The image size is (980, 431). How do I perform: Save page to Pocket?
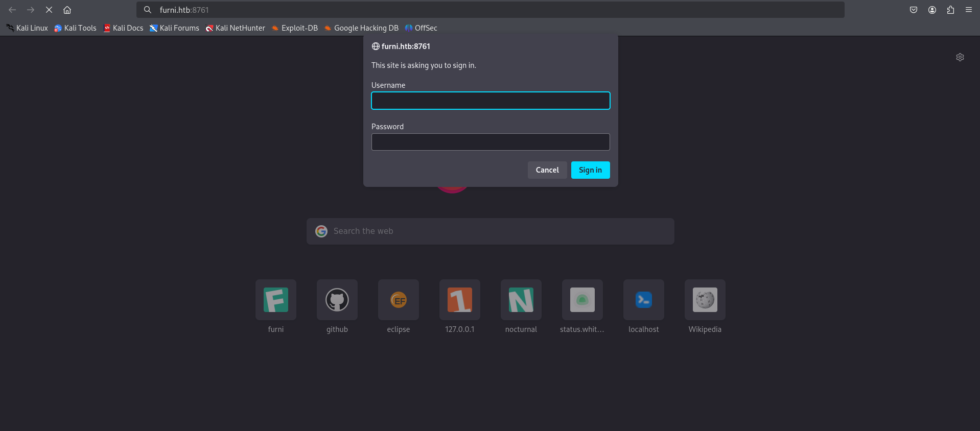point(913,10)
